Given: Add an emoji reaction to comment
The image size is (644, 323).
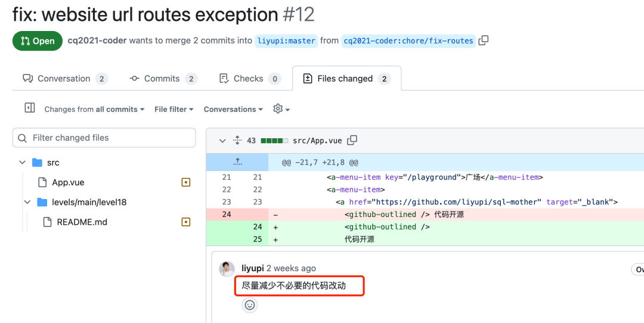Looking at the screenshot, I should pos(250,305).
